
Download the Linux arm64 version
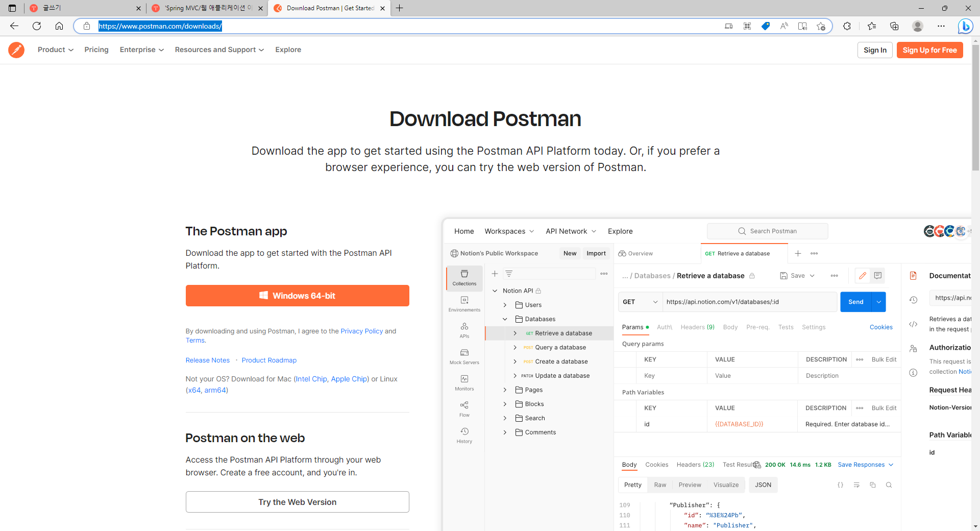(x=215, y=390)
